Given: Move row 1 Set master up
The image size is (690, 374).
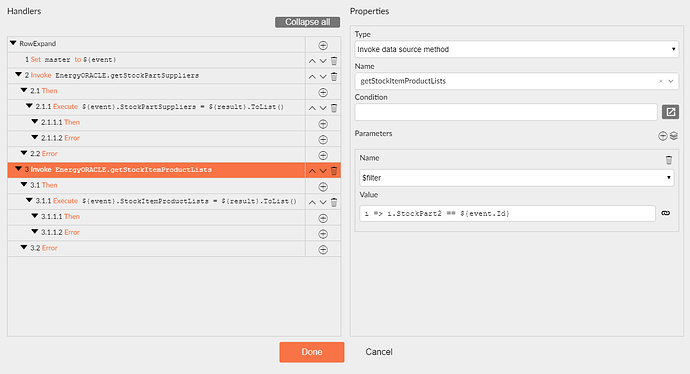Looking at the screenshot, I should (x=312, y=61).
